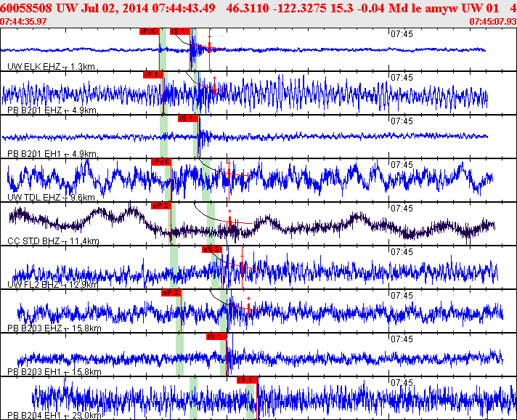Click the 07:45 tick label on bottom trace
Viewport: 517px width, 420px height.
click(x=402, y=382)
